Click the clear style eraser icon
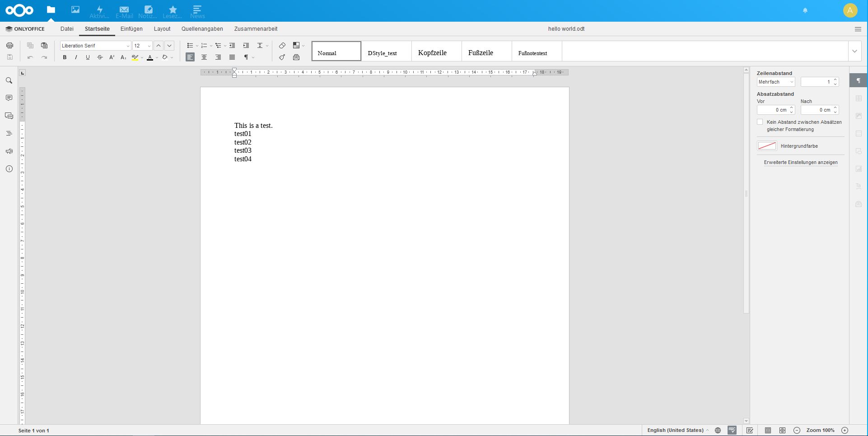This screenshot has width=868, height=436. coord(282,46)
